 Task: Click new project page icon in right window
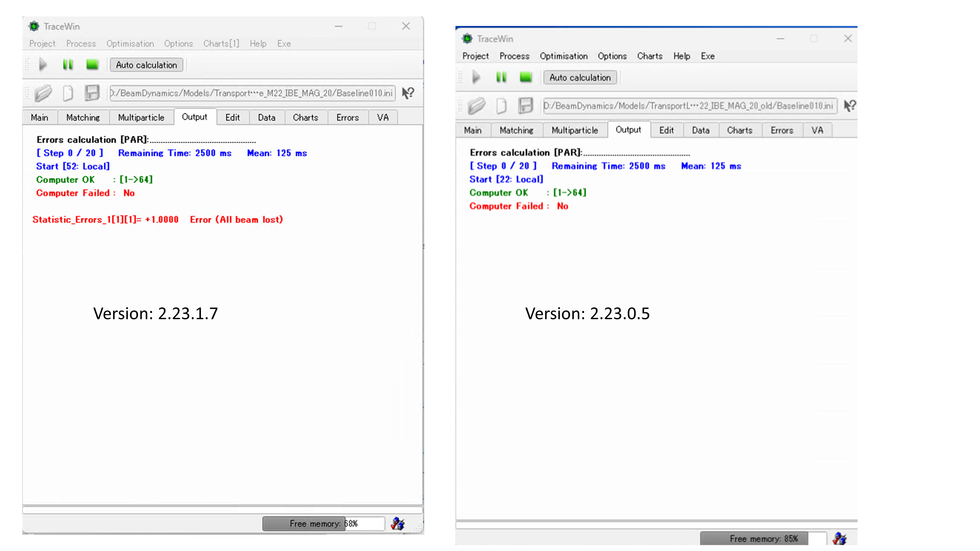coord(502,106)
